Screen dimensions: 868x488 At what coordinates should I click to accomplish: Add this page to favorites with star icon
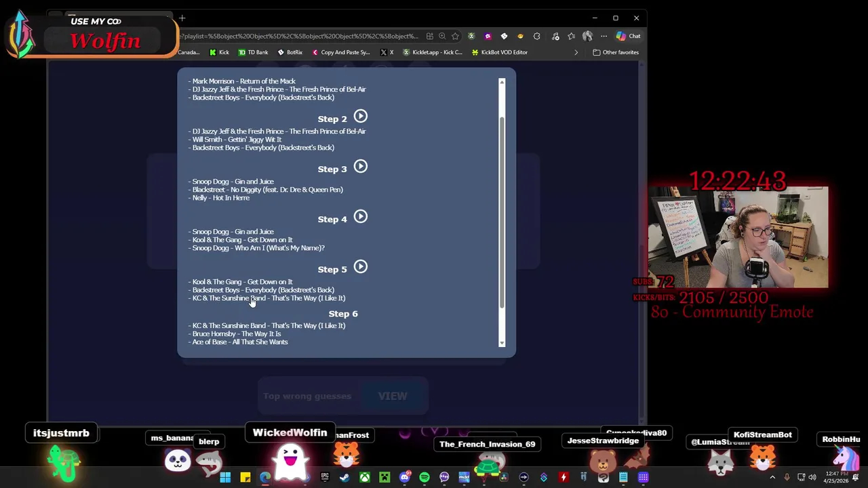point(455,36)
